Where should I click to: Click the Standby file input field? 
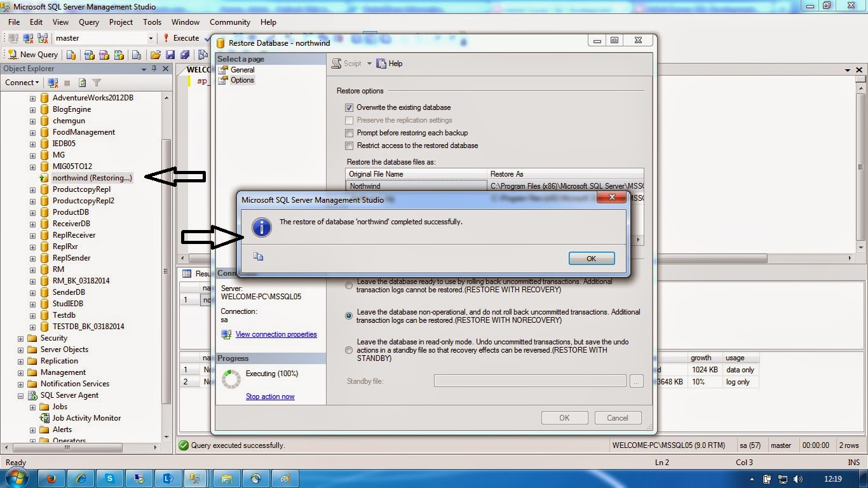(x=530, y=381)
